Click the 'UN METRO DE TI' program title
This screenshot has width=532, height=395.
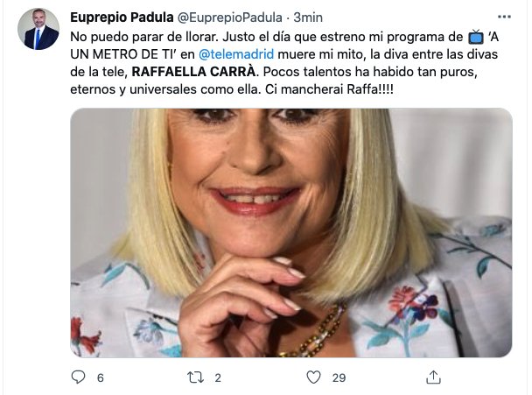(123, 54)
